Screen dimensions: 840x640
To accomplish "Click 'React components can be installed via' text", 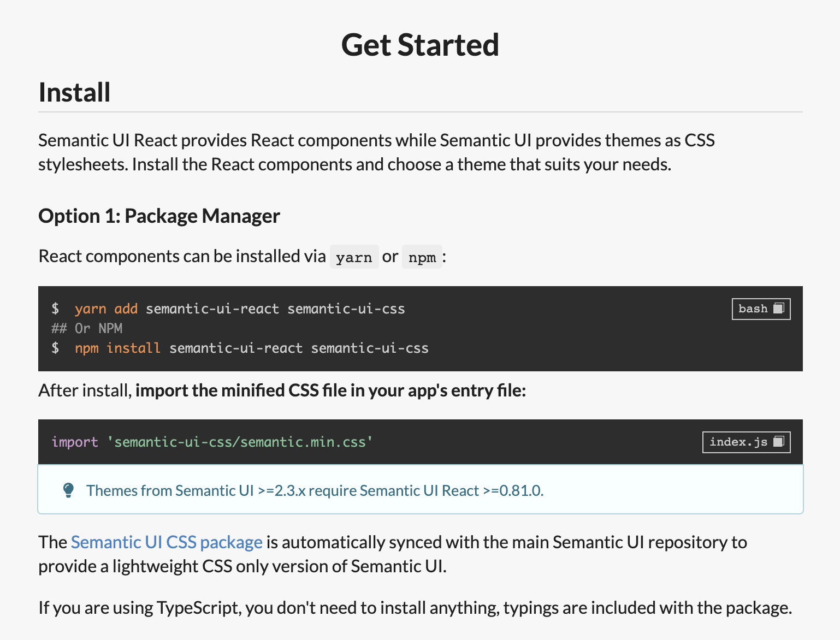I will tap(182, 256).
